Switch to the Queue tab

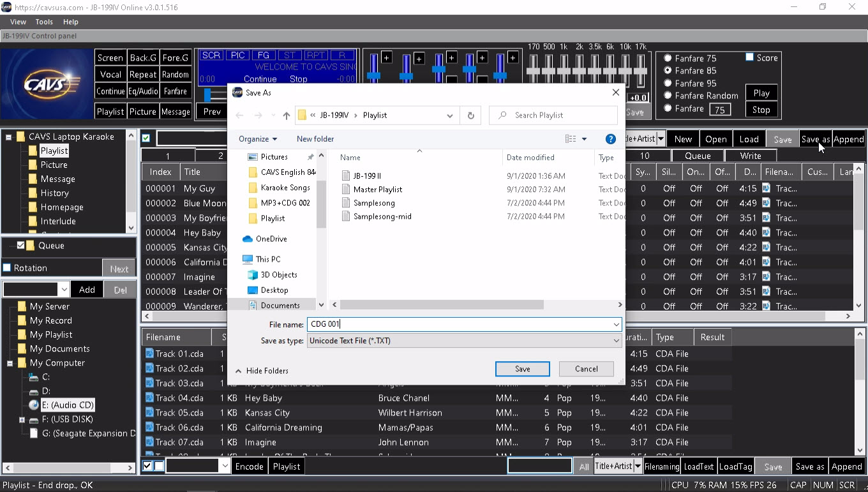coord(698,156)
